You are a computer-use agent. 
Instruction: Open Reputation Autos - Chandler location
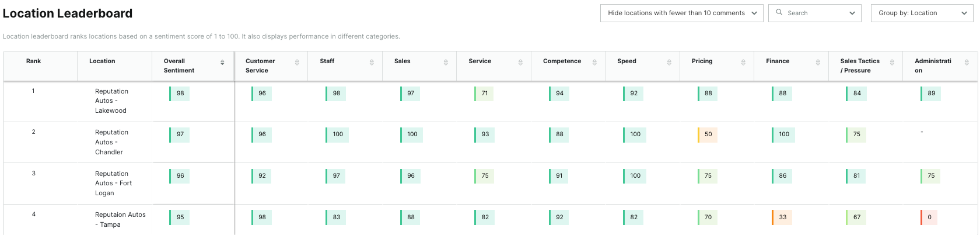click(111, 142)
